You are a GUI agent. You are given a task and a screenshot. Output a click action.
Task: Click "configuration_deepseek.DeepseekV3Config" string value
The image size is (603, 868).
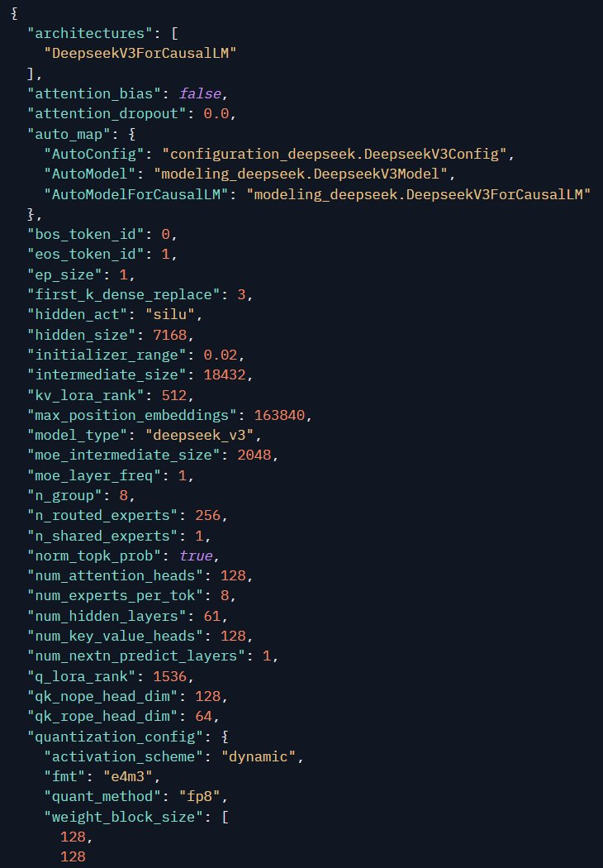[338, 153]
